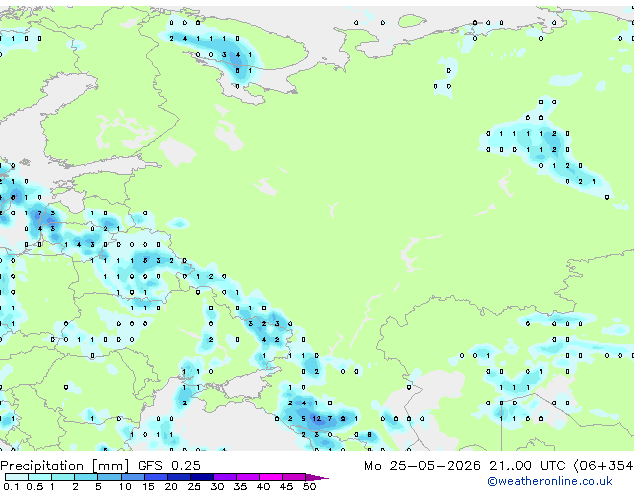Click the legend scale label 50
The height and width of the screenshot is (490, 634).
(309, 486)
